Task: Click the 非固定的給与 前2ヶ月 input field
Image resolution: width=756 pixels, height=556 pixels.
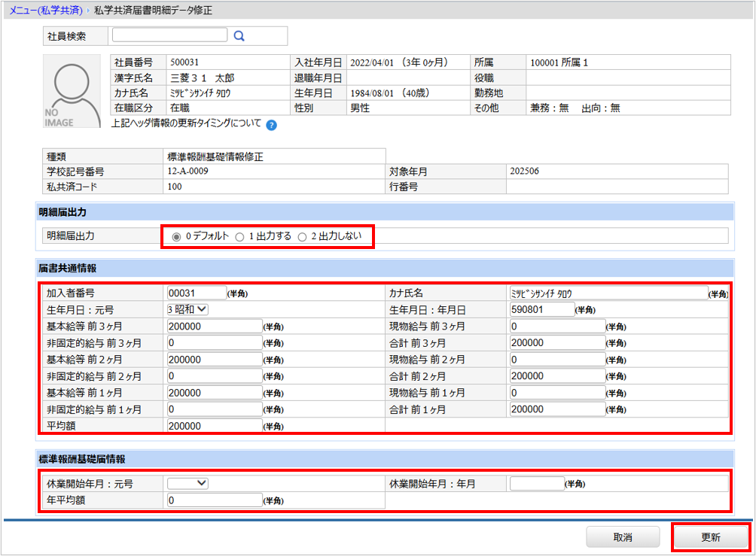Action: (215, 375)
